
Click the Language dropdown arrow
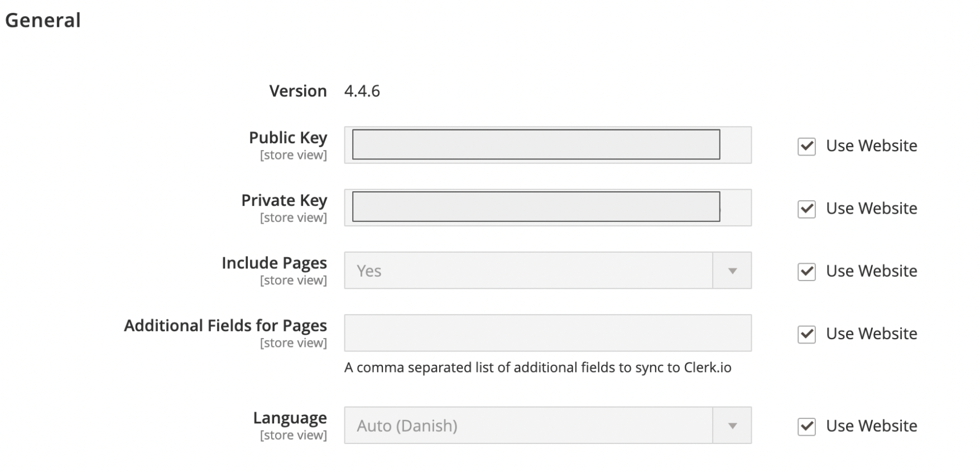732,426
